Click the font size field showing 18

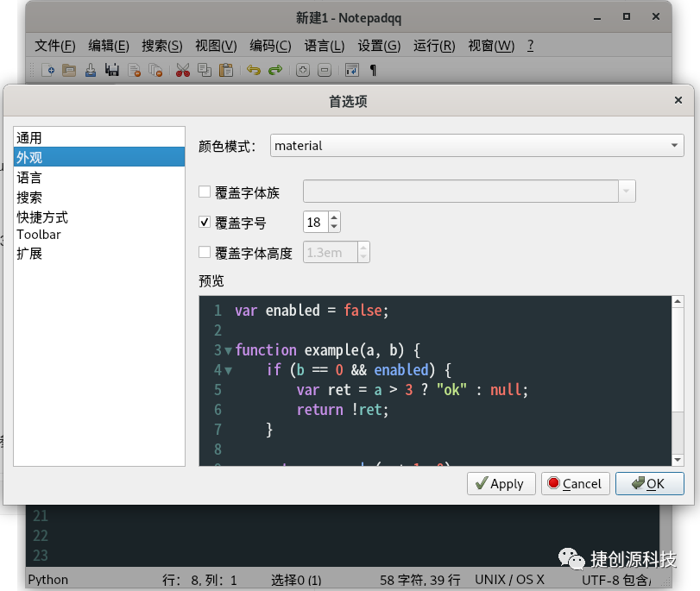pos(316,222)
